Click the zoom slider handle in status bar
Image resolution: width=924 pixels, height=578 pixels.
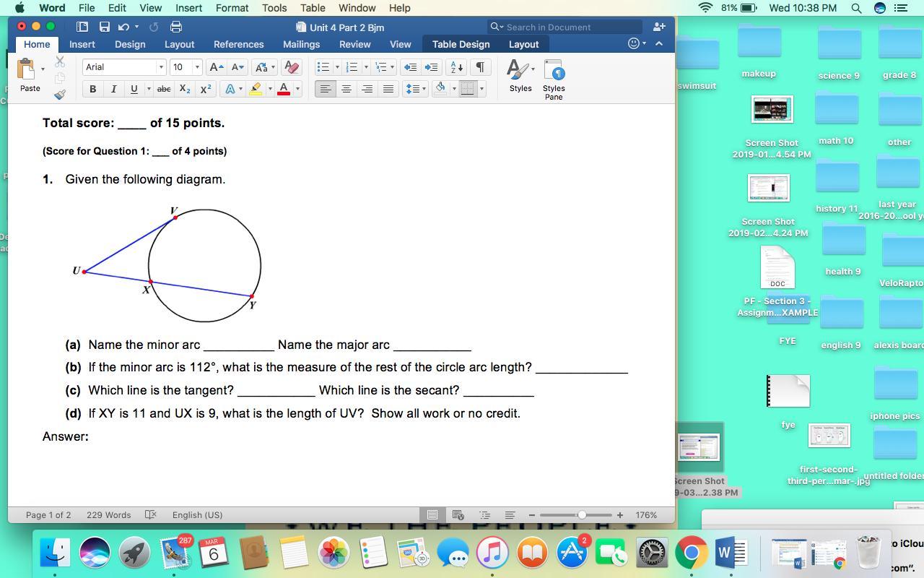point(582,515)
